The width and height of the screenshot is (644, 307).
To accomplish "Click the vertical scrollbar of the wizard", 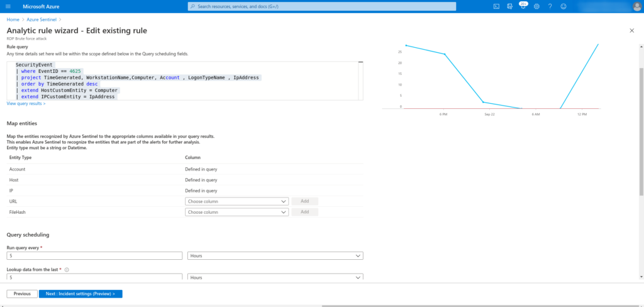I will pyautogui.click(x=641, y=131).
